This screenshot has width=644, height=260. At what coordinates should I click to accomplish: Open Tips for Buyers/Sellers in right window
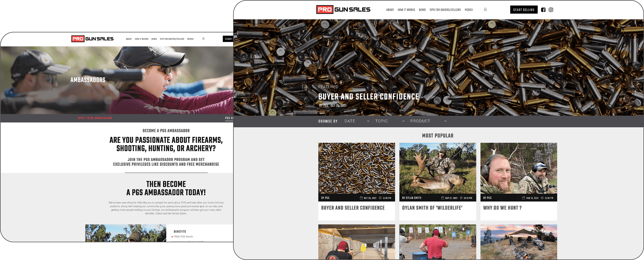(x=445, y=10)
